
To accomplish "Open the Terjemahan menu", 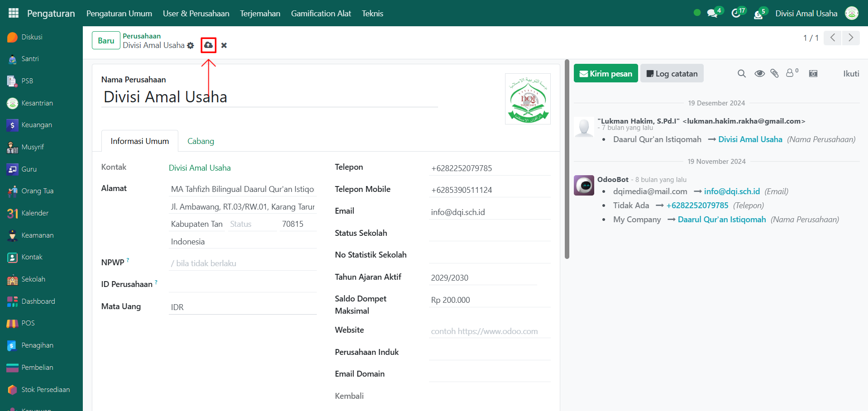I will coord(260,14).
